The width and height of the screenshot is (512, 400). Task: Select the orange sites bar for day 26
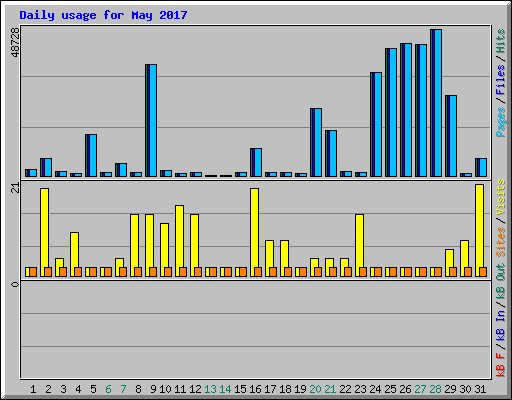(x=408, y=272)
